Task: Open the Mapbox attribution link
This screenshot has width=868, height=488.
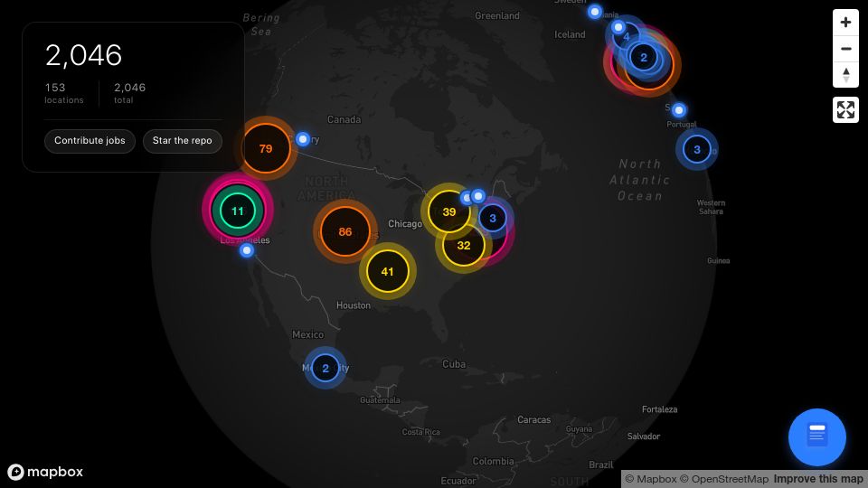Action: [x=650, y=479]
